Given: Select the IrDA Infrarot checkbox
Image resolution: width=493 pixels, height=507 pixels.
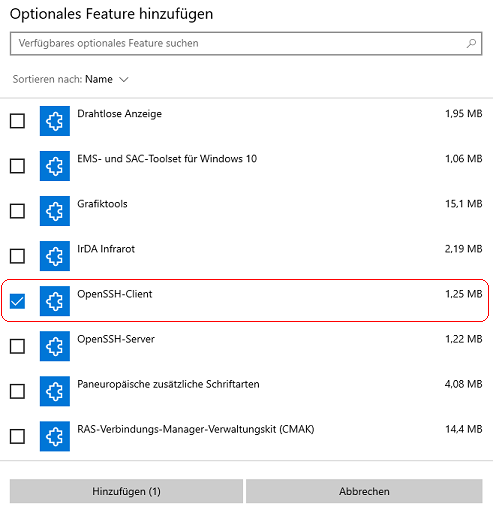Looking at the screenshot, I should [17, 256].
